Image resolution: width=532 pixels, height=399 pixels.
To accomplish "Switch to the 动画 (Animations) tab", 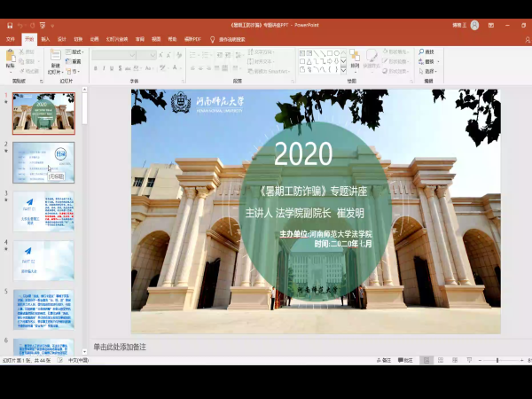I will pyautogui.click(x=94, y=39).
